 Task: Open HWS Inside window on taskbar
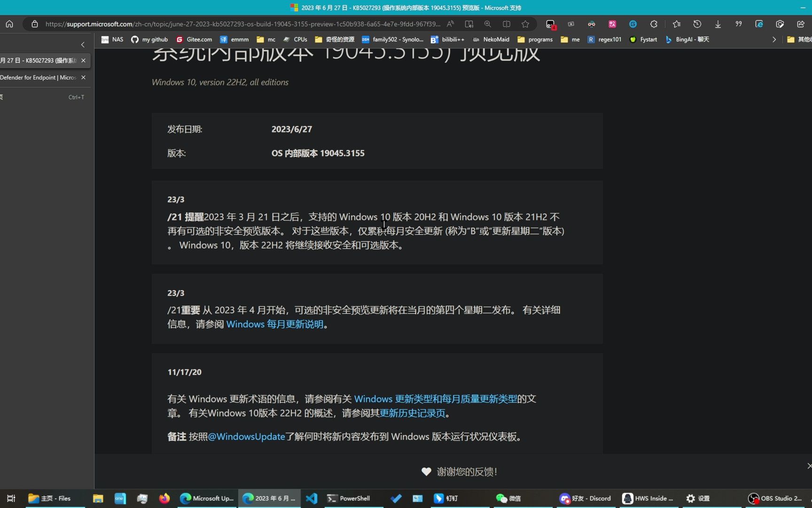[x=648, y=498]
